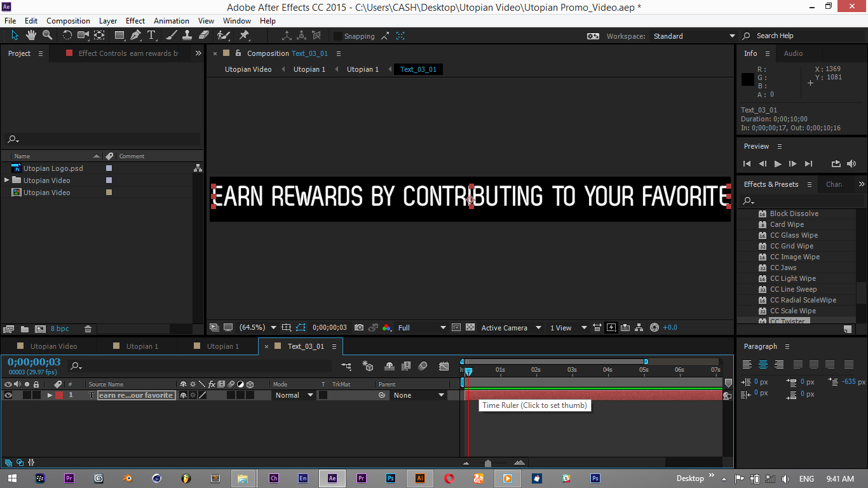Click the 8 bpc color depth button

60,329
